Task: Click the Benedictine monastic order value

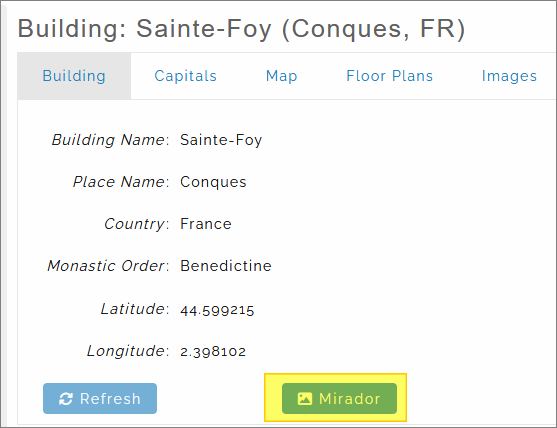Action: pos(226,266)
